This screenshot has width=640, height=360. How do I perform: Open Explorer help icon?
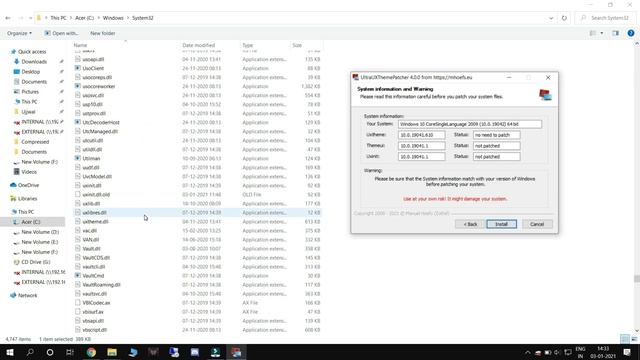(x=631, y=33)
